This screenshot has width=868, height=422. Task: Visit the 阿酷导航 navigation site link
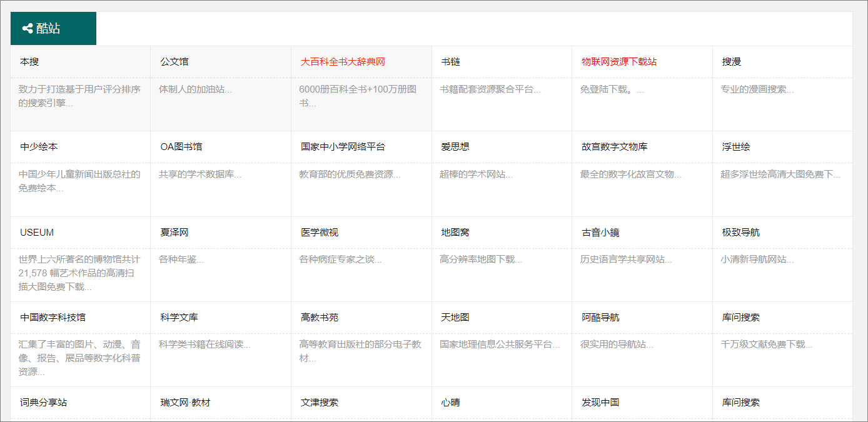(600, 317)
